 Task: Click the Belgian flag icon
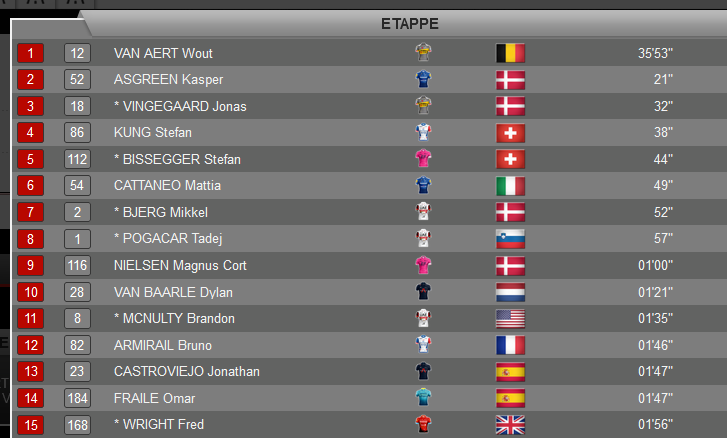pyautogui.click(x=510, y=53)
